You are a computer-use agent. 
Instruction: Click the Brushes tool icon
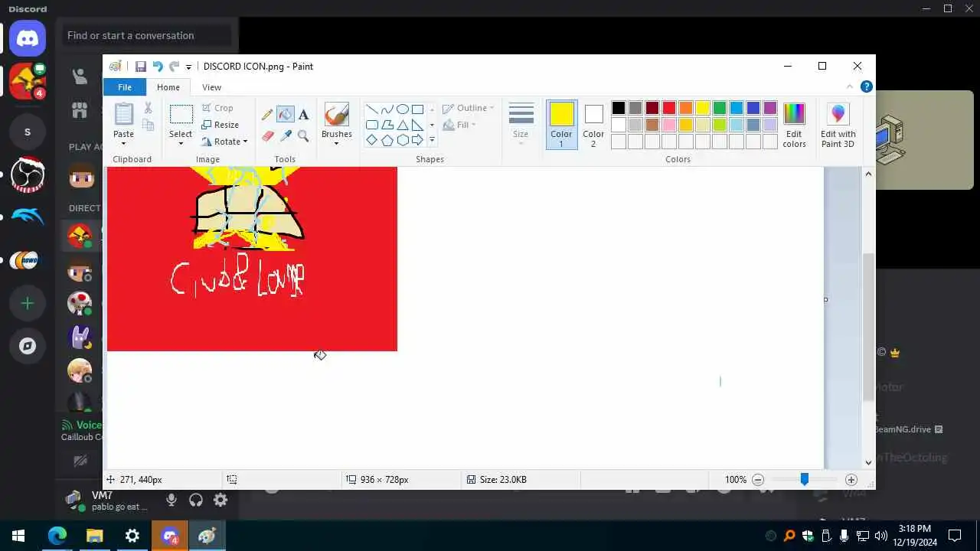336,115
